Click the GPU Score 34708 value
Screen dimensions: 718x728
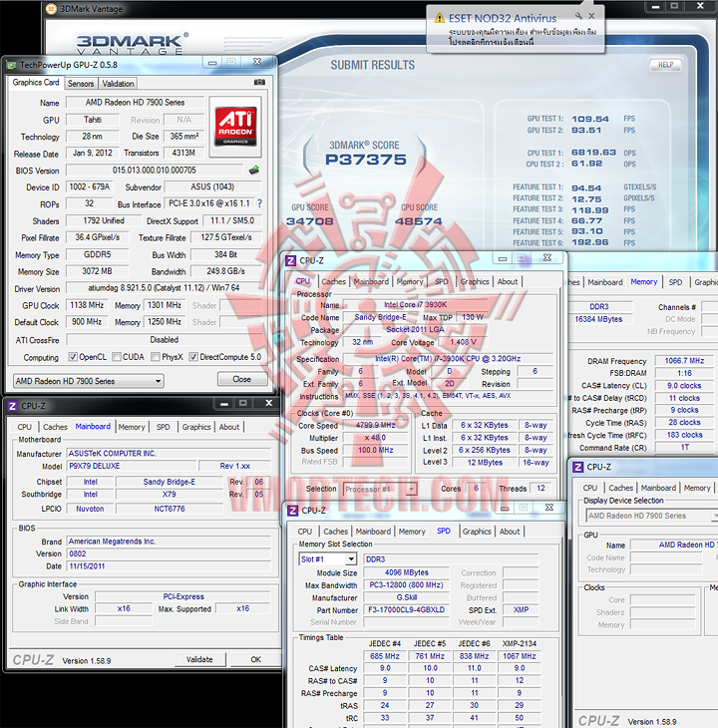[x=310, y=221]
